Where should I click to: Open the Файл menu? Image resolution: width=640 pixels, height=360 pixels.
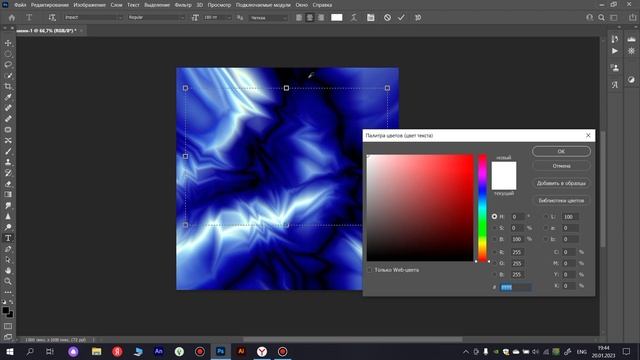tap(20, 5)
